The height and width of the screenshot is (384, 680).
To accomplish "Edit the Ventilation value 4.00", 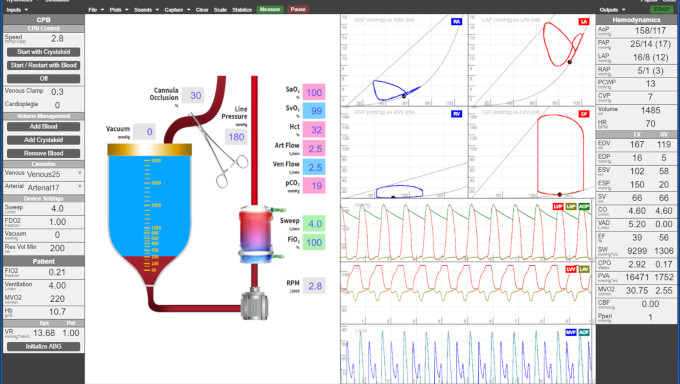I will 57,286.
